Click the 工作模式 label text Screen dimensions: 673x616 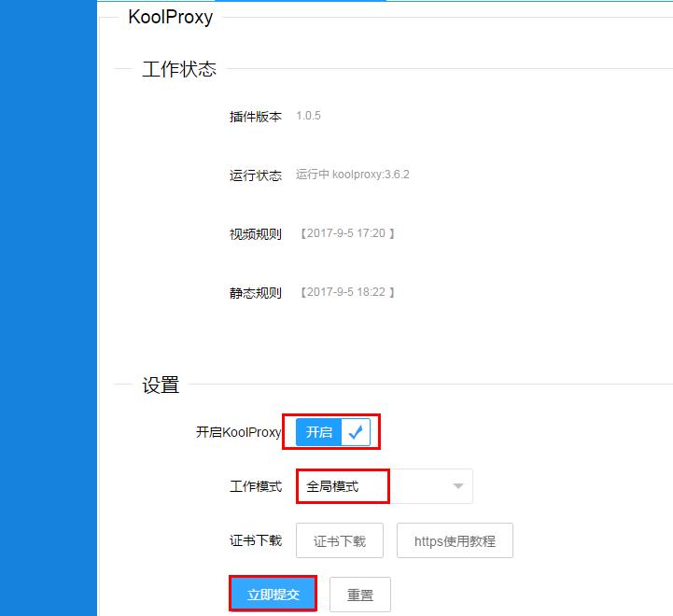[x=256, y=486]
